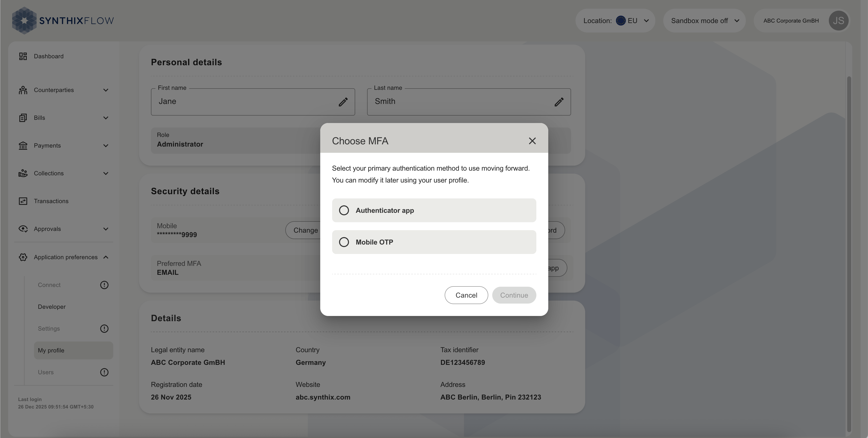Open the Developer preferences page
The width and height of the screenshot is (868, 438).
click(x=52, y=307)
